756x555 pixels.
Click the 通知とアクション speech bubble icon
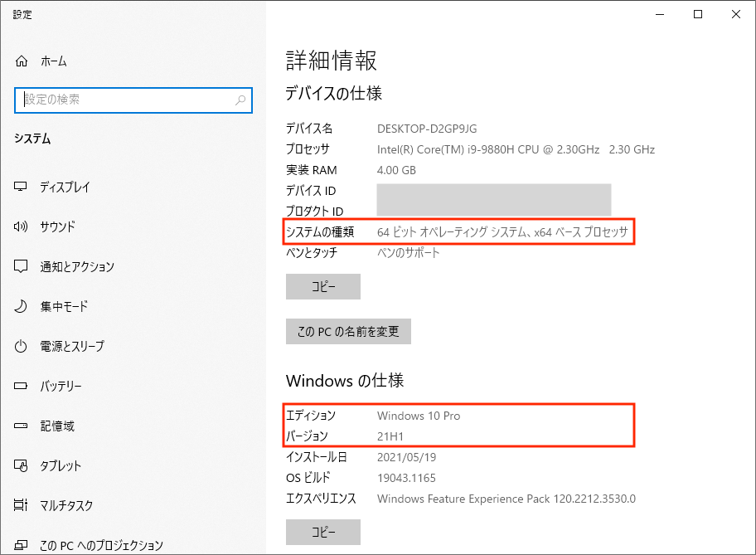[21, 266]
